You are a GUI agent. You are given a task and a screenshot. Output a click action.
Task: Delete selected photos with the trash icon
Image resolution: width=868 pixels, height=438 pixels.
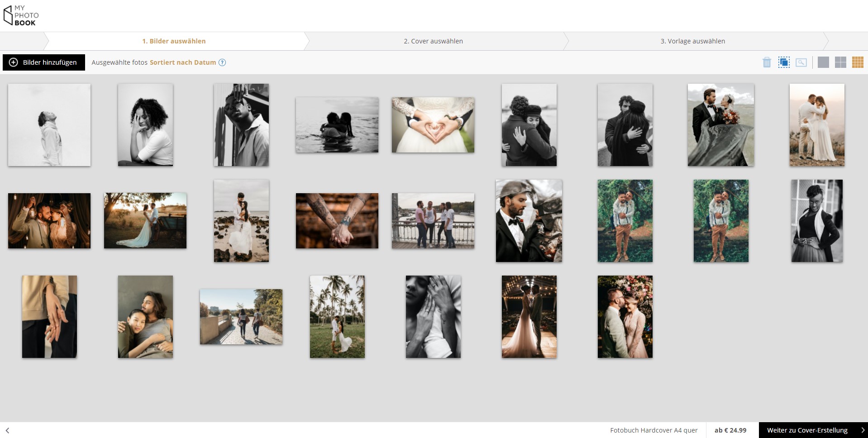pos(767,62)
